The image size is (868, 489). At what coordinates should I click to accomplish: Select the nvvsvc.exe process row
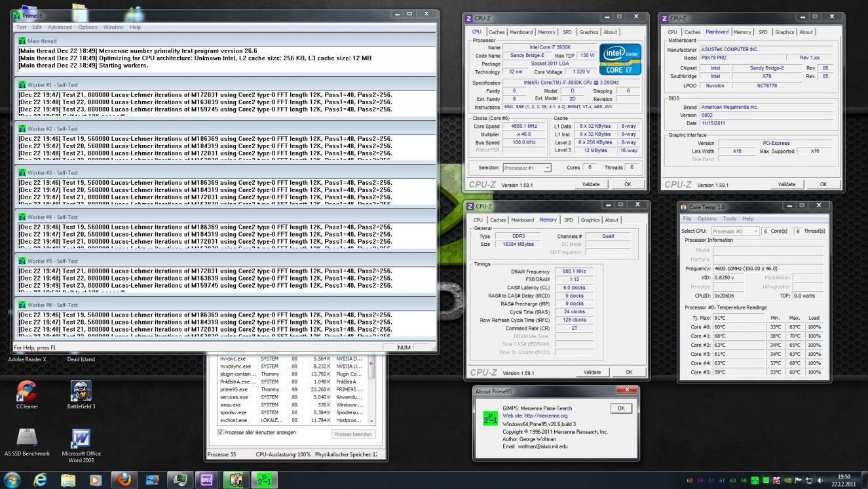click(291, 359)
